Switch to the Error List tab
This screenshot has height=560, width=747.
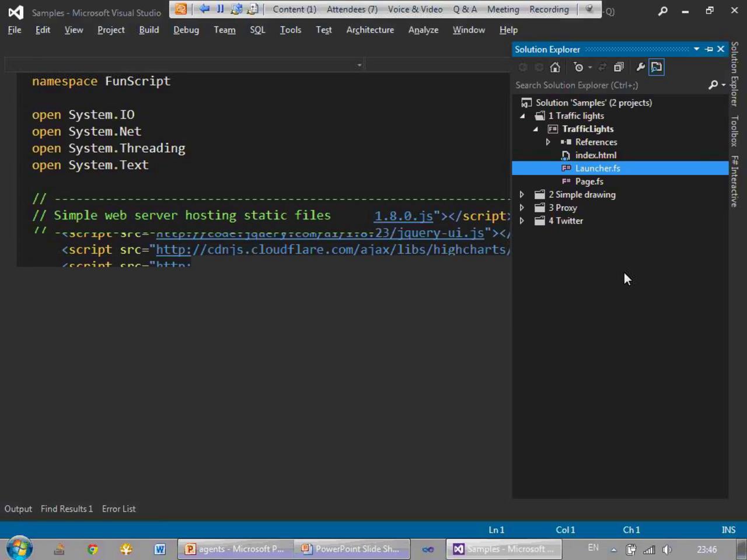pyautogui.click(x=118, y=509)
